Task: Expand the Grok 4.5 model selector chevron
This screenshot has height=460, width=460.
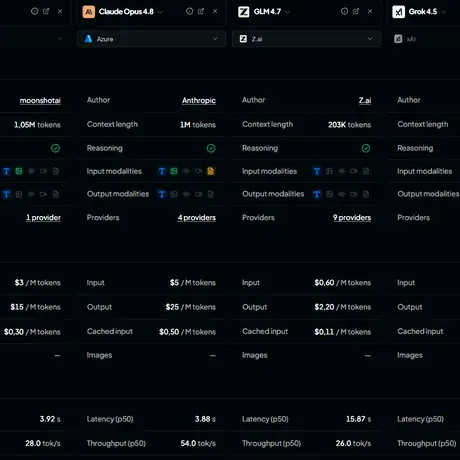Action: [x=443, y=12]
